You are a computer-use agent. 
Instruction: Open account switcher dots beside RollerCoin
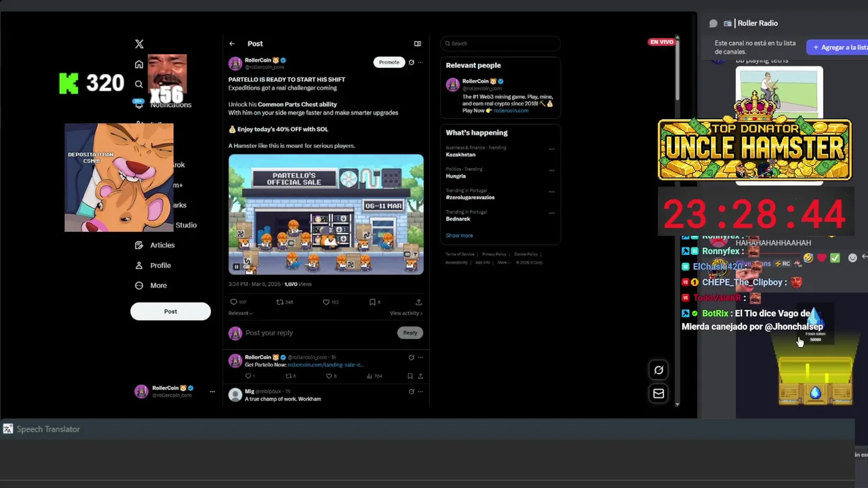tap(212, 391)
